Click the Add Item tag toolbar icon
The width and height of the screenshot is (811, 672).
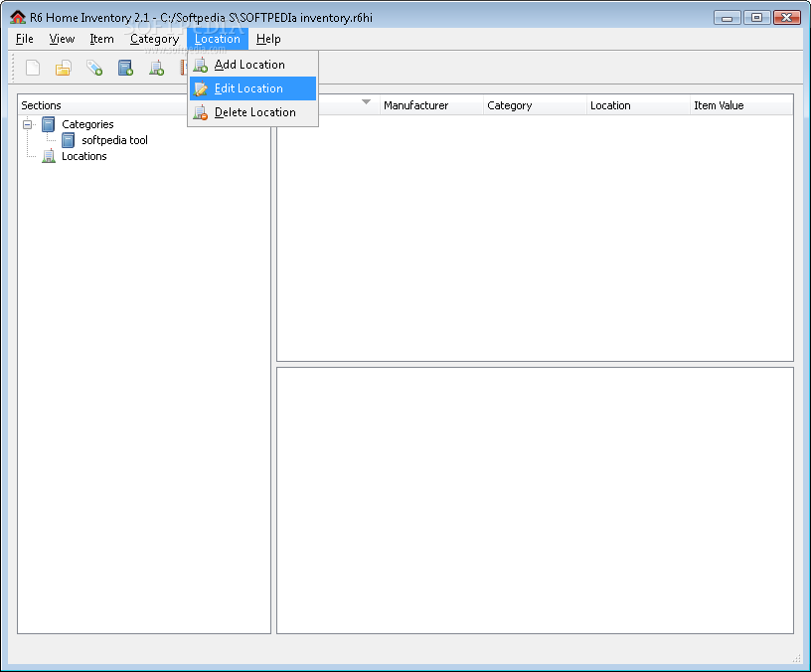click(94, 68)
